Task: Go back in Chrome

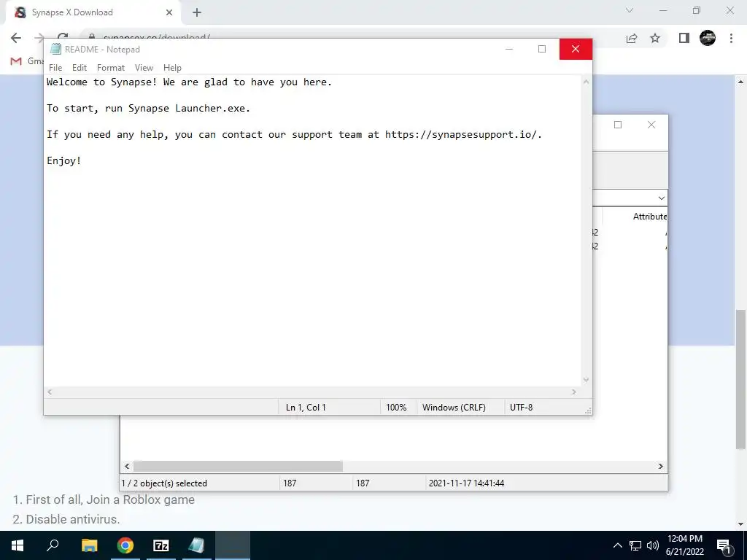Action: pos(16,38)
